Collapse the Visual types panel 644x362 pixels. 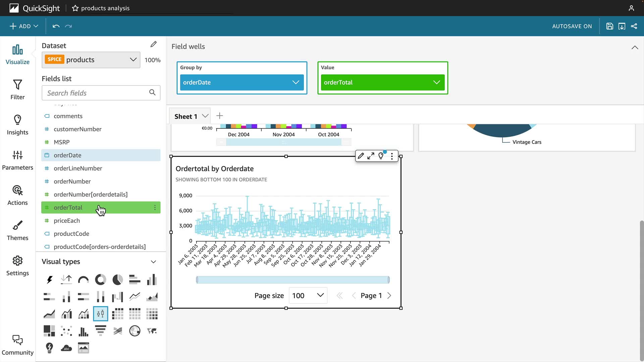point(153,262)
